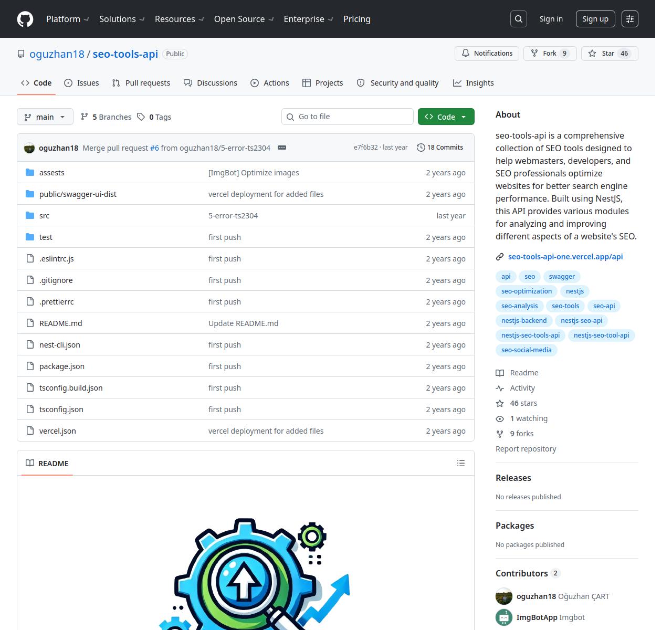Switch to the Issues tab
The width and height of the screenshot is (672, 630).
[81, 83]
